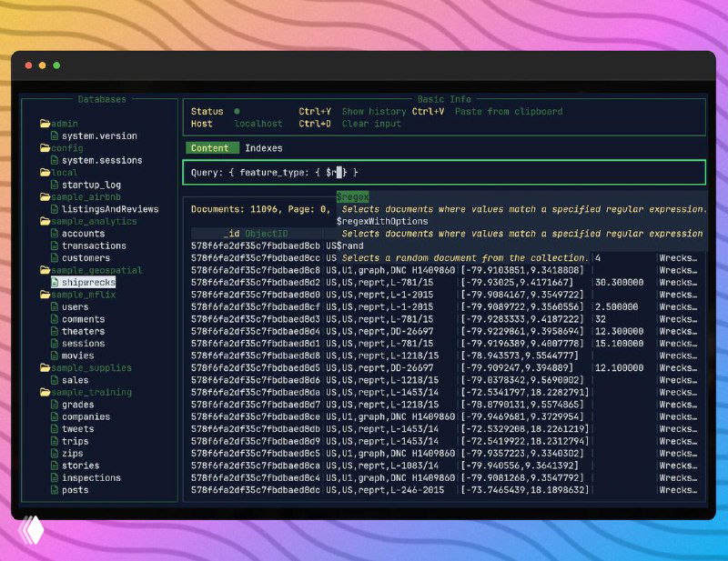Click the posts collection document icon

(x=56, y=490)
